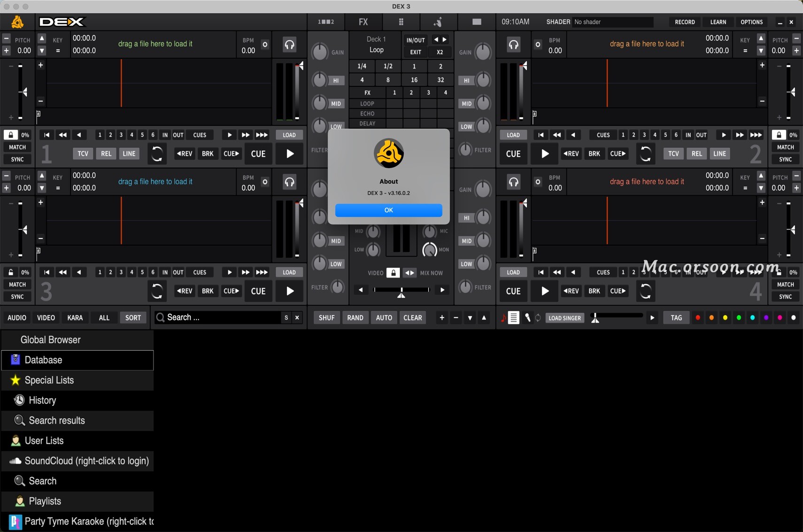
Task: Open playlist lines list icon
Action: tap(514, 318)
